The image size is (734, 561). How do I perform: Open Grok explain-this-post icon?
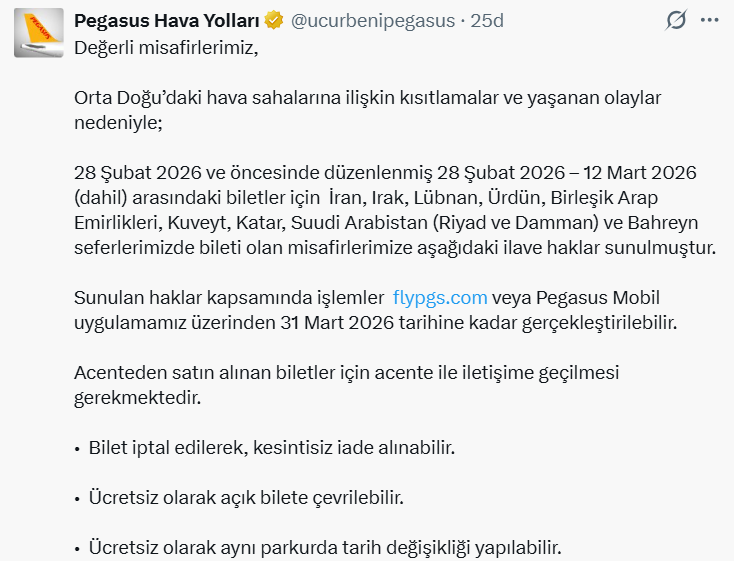[x=676, y=21]
